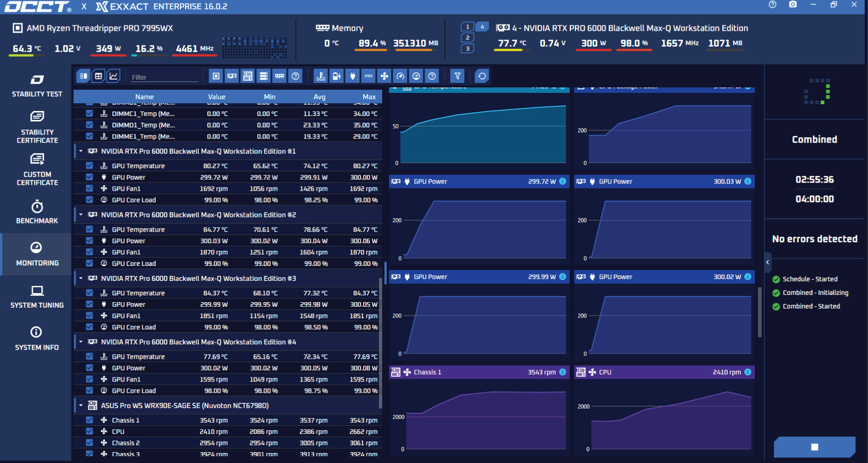The height and width of the screenshot is (463, 868).
Task: Switch monitoring to graph-only layout icon
Action: [x=113, y=76]
